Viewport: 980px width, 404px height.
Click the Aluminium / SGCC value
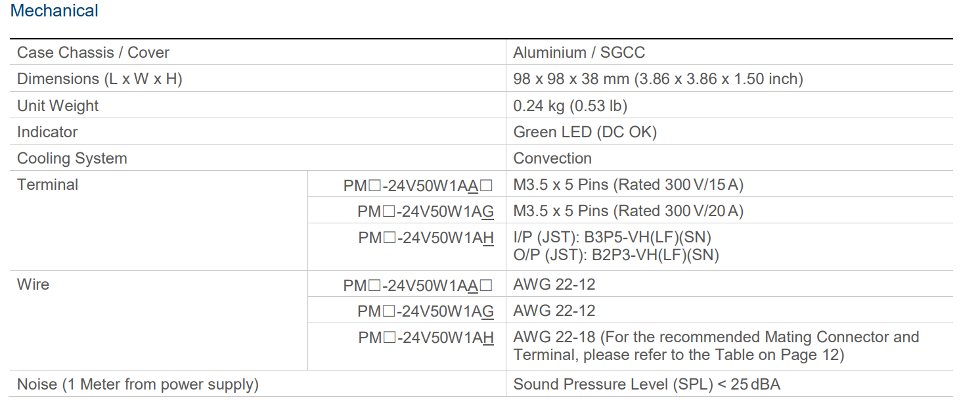[580, 53]
